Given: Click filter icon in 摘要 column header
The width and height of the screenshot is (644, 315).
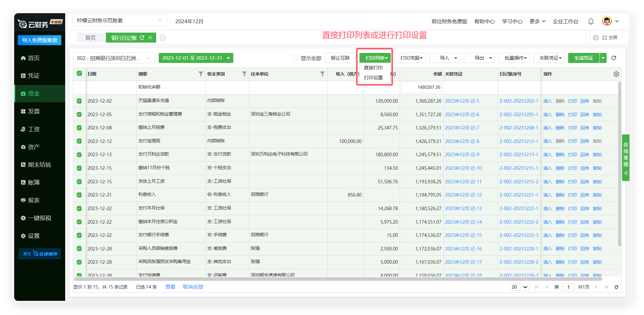Looking at the screenshot, I should point(200,74).
